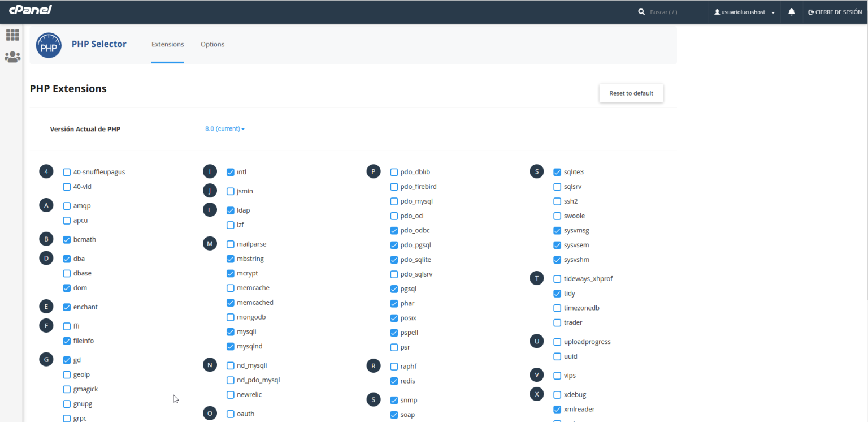Select the Extensions tab
868x422 pixels.
coord(167,44)
